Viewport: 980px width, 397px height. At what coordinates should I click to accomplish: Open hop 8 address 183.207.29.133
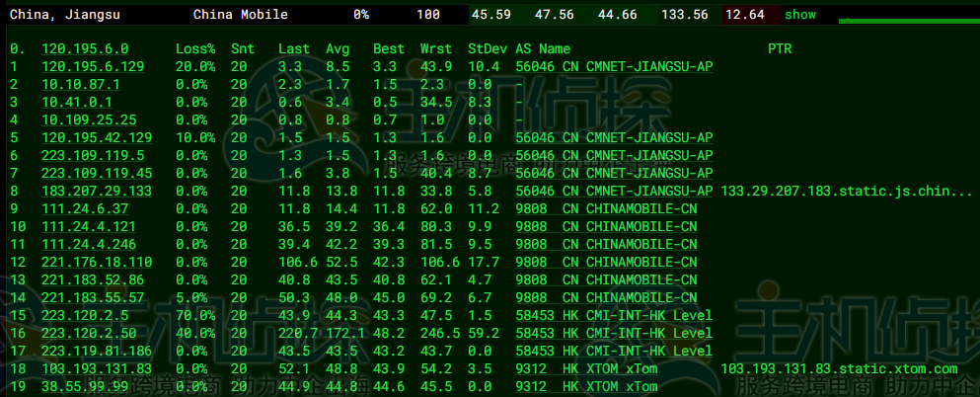[x=97, y=191]
